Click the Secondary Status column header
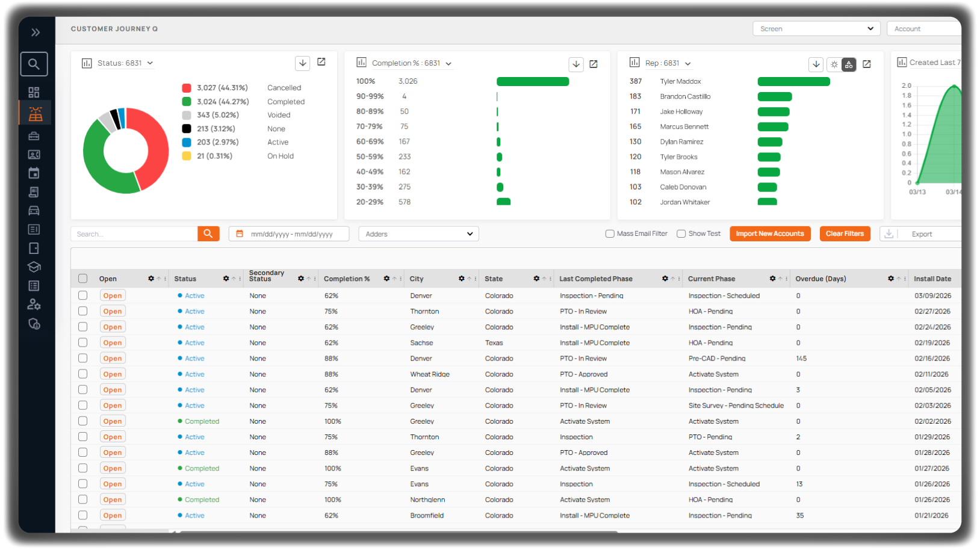The image size is (980, 550). point(267,276)
